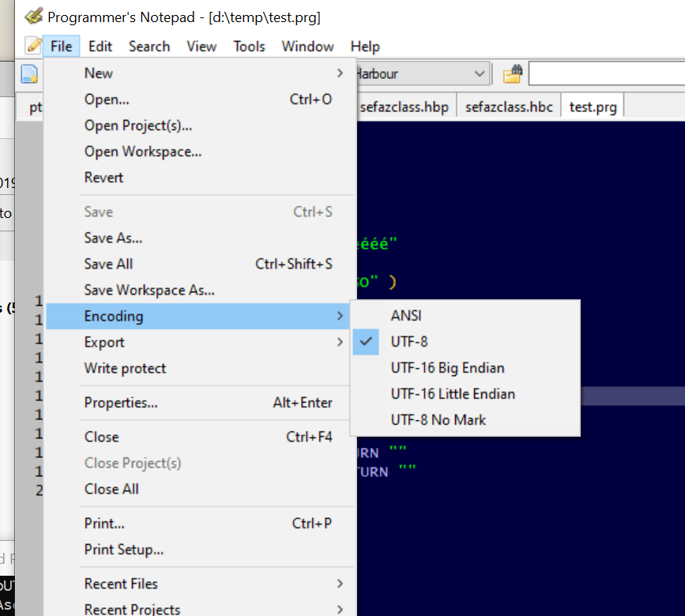Choose UTF-16 Big Endian encoding

click(x=465, y=367)
